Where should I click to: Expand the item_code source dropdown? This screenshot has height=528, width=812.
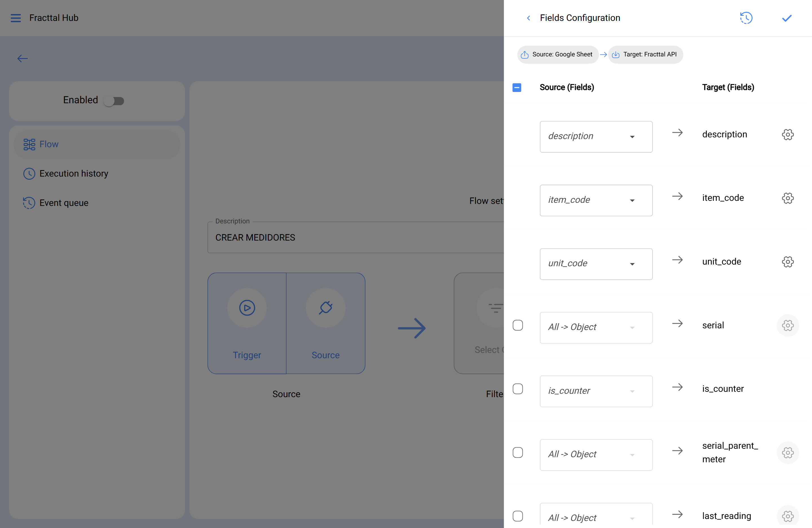click(596, 200)
